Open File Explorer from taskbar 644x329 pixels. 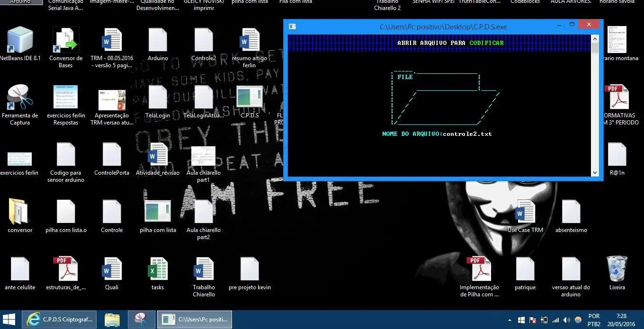pos(112,320)
